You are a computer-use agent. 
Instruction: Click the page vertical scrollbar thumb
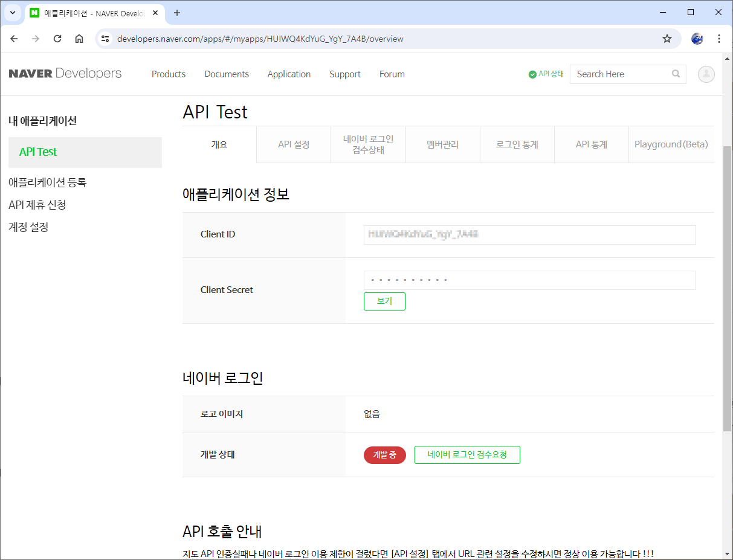tap(728, 288)
